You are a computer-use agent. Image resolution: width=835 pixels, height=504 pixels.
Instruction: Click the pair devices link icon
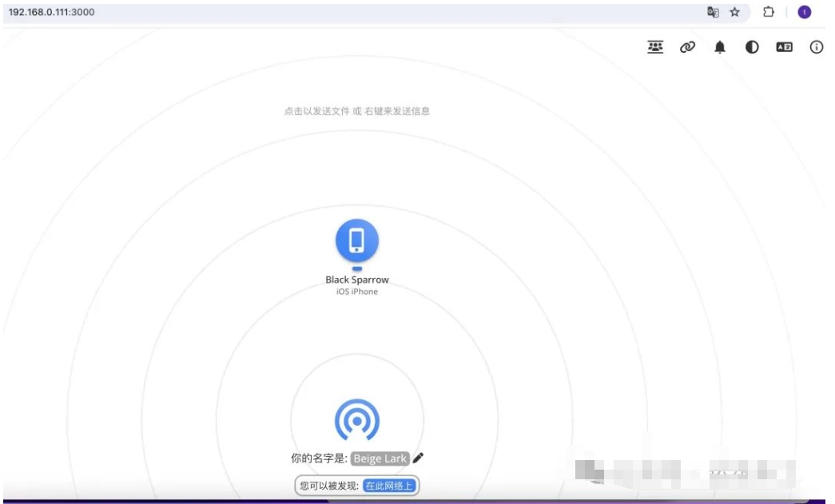click(687, 47)
